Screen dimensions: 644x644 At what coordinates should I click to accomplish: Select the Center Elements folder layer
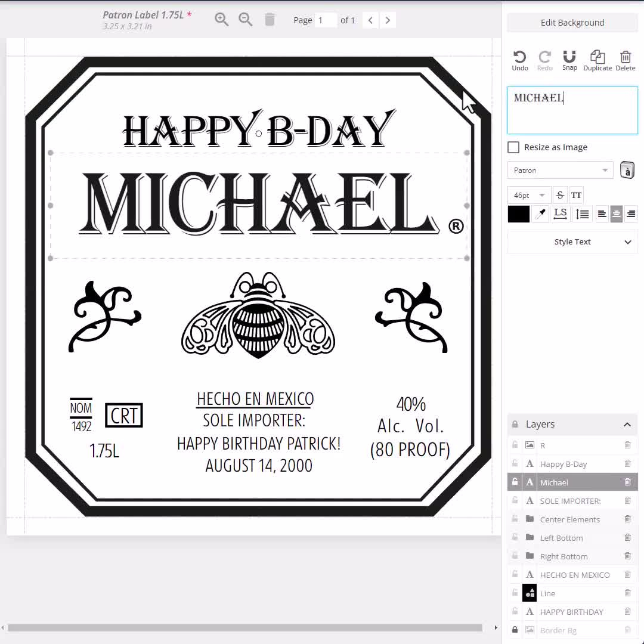click(572, 519)
